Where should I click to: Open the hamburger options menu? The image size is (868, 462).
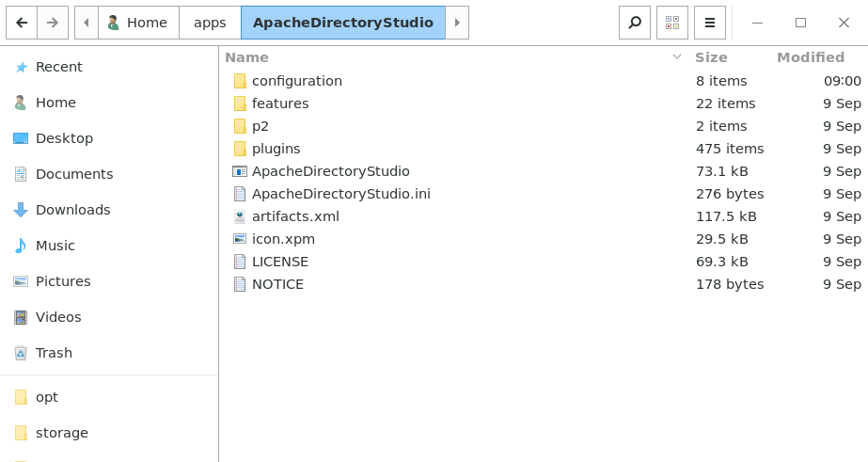point(710,23)
